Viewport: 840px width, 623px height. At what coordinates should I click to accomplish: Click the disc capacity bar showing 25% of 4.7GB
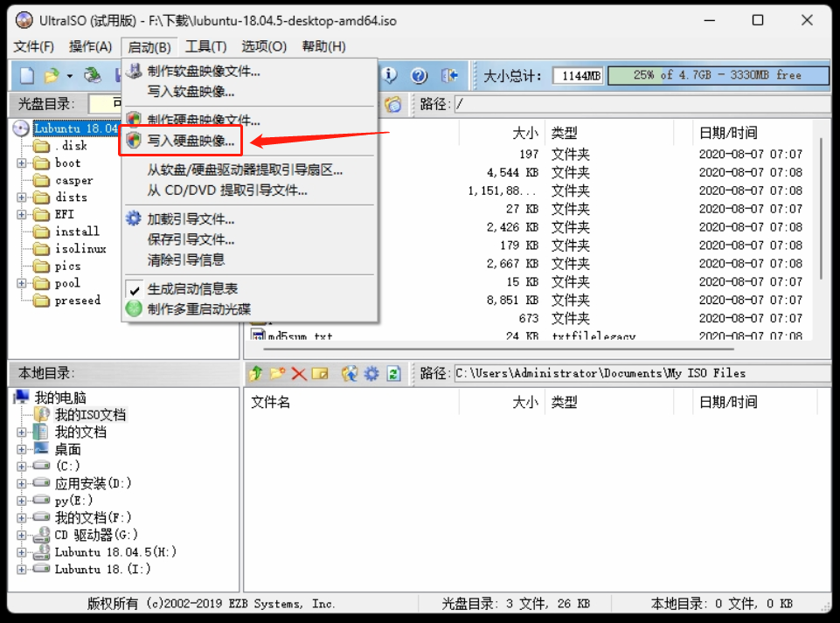[718, 75]
